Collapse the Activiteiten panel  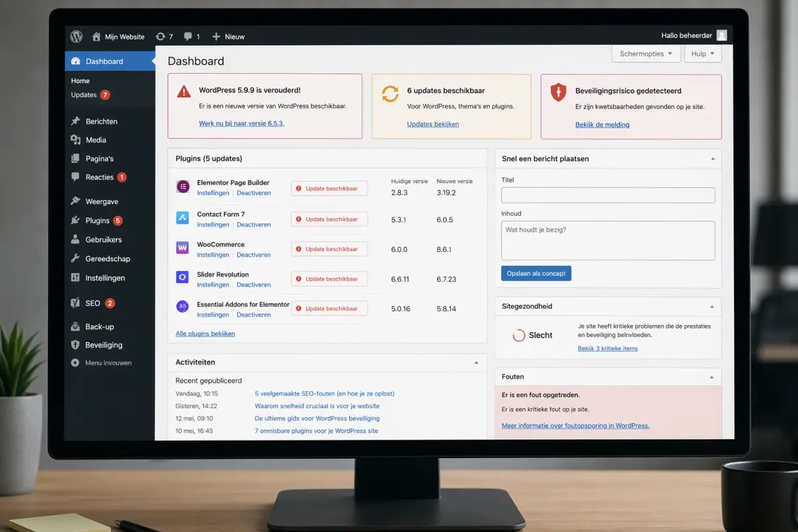point(476,362)
